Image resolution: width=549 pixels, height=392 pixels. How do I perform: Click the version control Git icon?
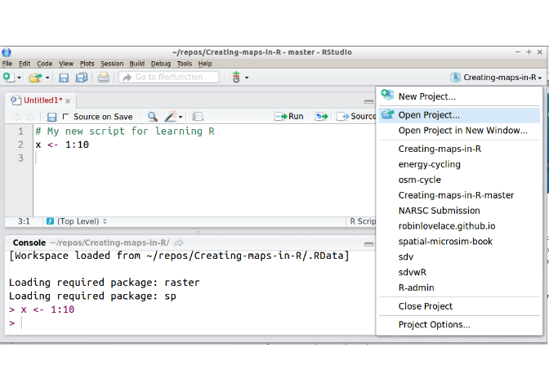[x=236, y=77]
